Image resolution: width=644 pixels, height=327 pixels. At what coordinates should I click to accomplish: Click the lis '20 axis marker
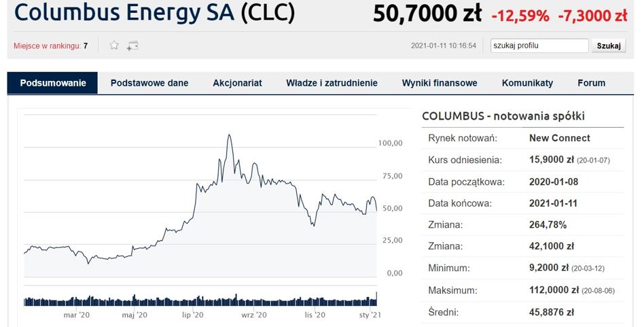click(x=315, y=315)
